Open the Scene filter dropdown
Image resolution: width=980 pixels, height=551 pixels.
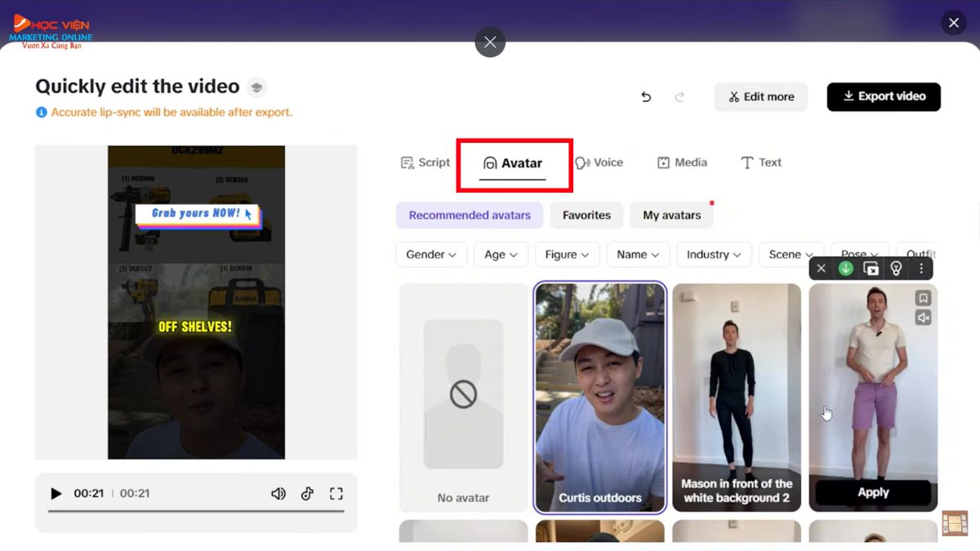coord(791,255)
